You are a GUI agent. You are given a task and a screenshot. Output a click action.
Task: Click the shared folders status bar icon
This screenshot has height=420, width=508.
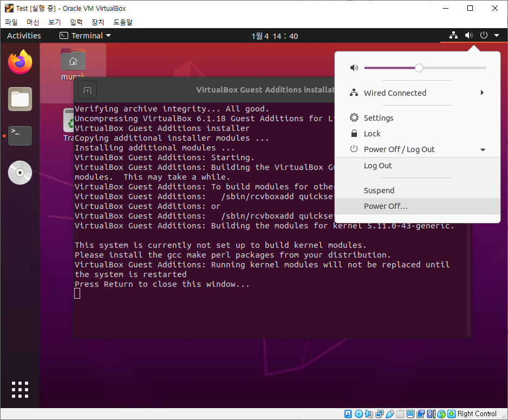[x=400, y=414]
